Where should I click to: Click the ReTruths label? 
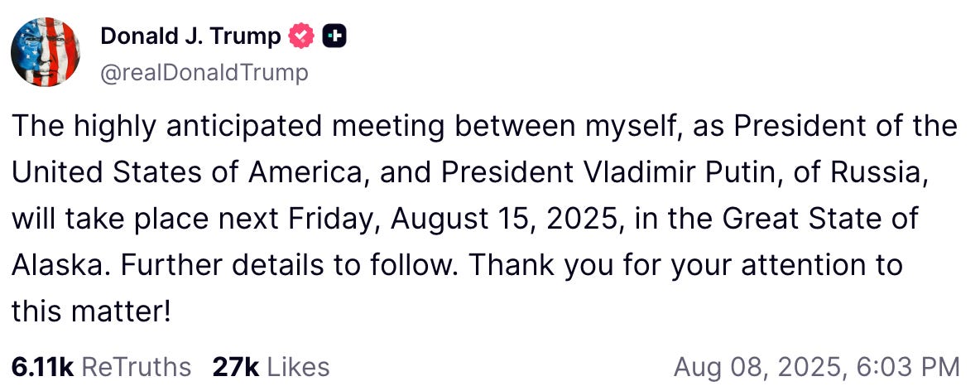tap(137, 367)
